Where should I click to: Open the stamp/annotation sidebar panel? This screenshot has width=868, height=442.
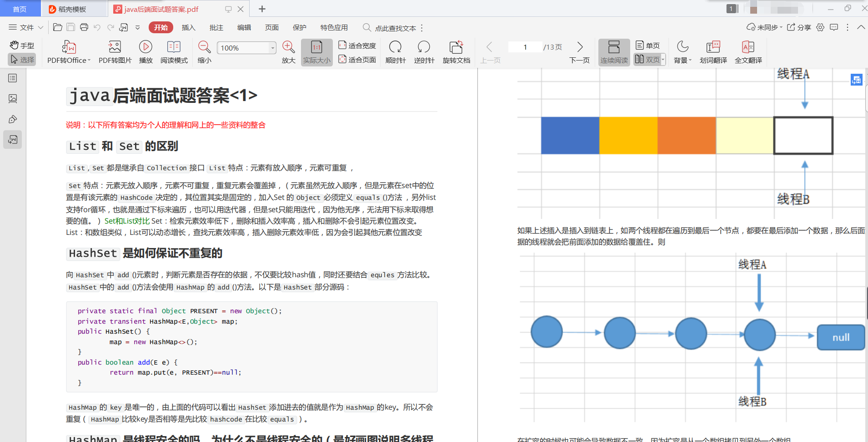click(x=13, y=119)
